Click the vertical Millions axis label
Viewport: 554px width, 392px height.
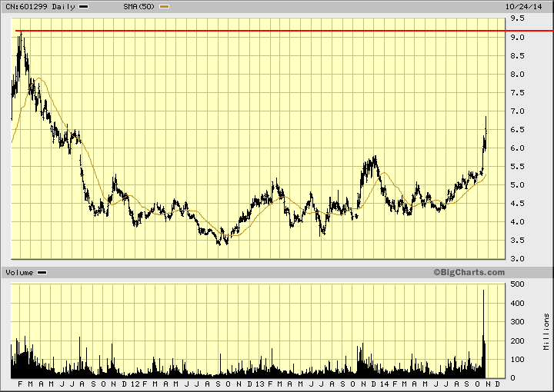[546, 332]
